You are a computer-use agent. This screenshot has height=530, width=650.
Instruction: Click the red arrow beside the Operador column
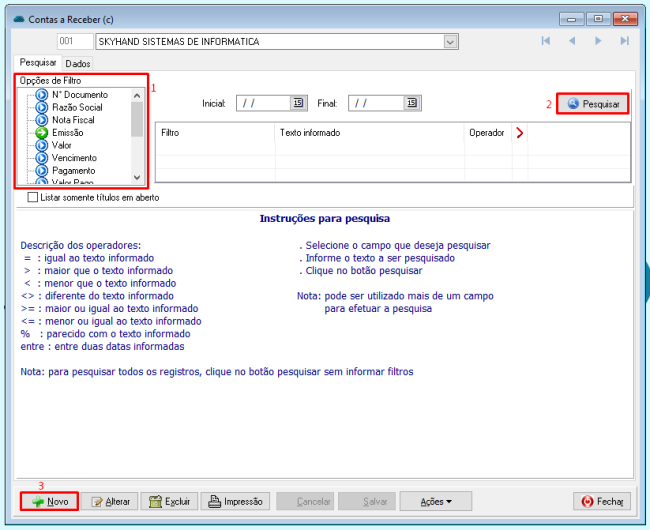point(519,132)
